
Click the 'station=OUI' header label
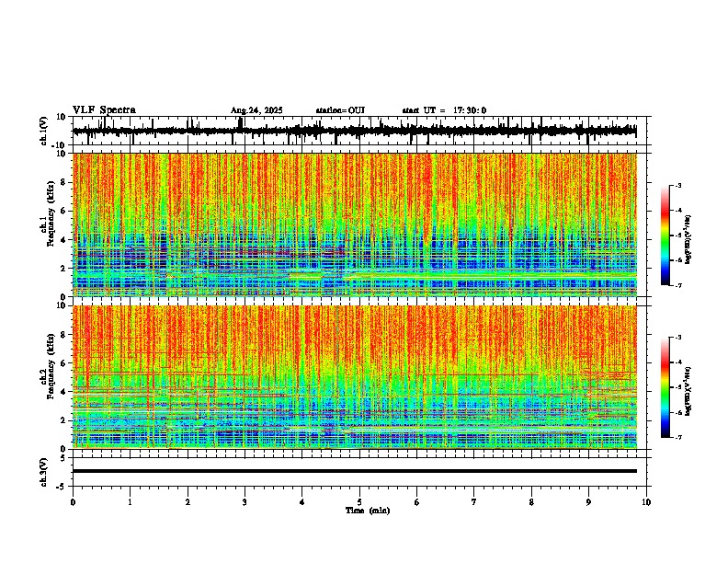pos(340,110)
